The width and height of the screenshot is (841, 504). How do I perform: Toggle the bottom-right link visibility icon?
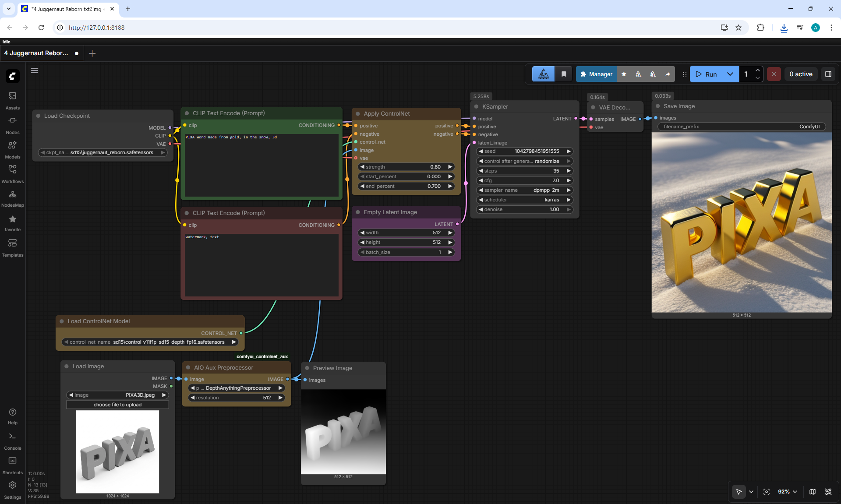click(x=828, y=492)
